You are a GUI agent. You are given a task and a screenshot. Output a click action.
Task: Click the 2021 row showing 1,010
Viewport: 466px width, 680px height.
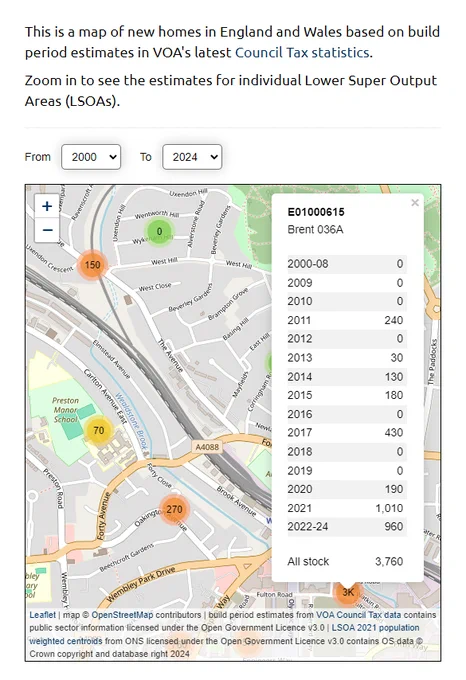(347, 508)
